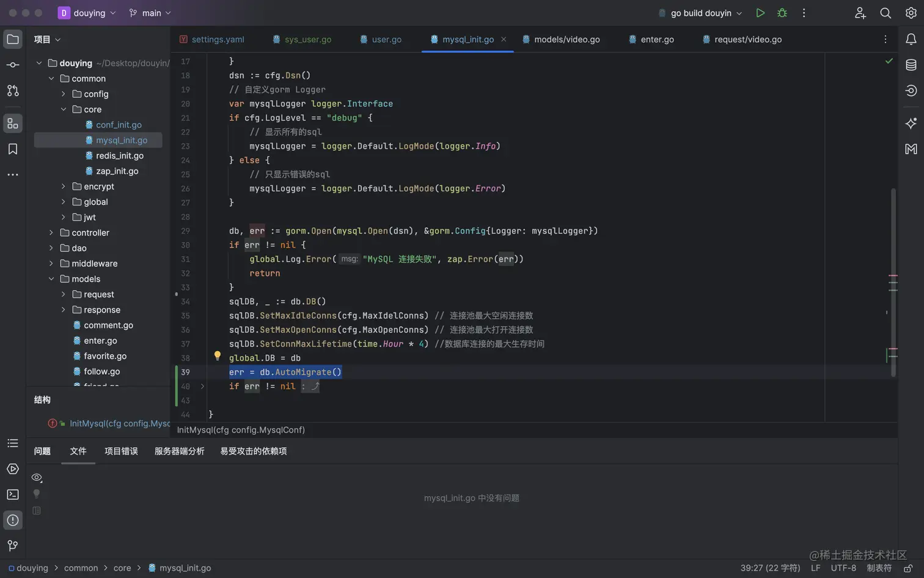
Task: Expand the config folder
Action: point(64,94)
